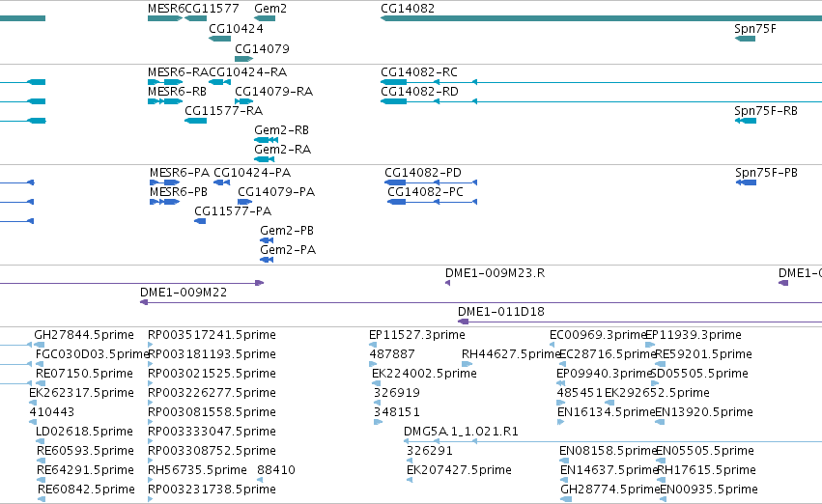Click the DME1-011D18 clone label
This screenshot has width=822, height=504.
501,312
